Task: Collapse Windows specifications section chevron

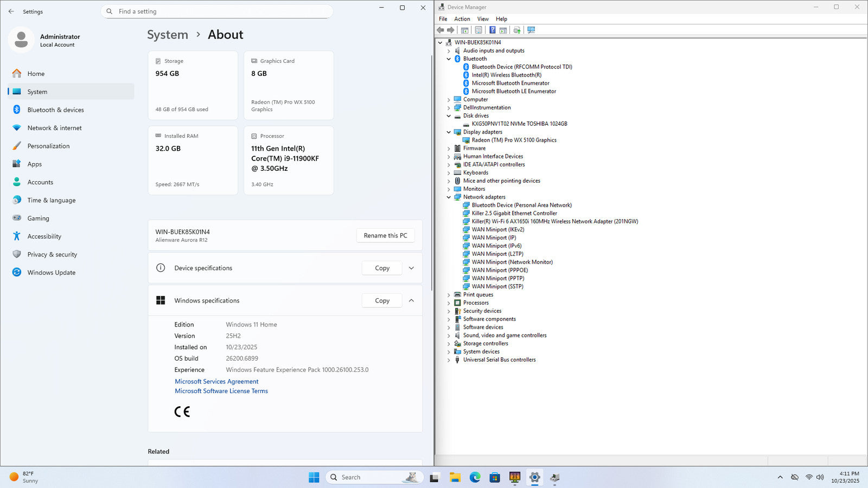Action: (411, 301)
